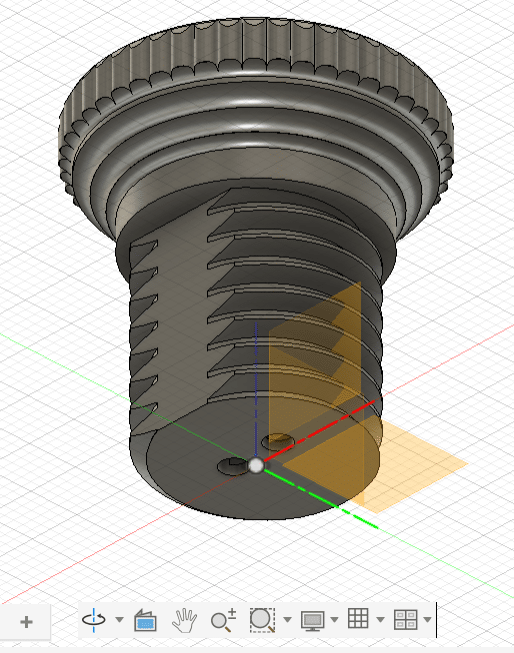Open the Zoom Window dropdown arrow

[x=287, y=620]
